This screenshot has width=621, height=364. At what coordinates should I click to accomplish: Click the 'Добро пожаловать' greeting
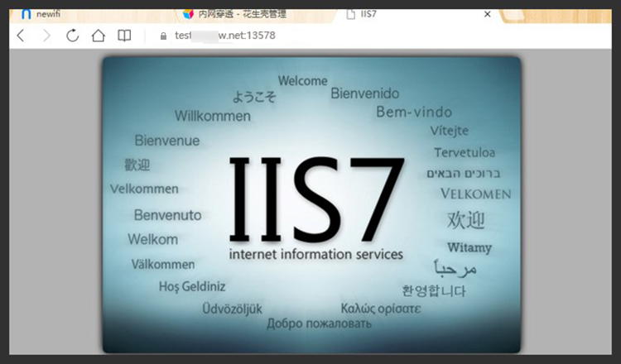tap(319, 323)
